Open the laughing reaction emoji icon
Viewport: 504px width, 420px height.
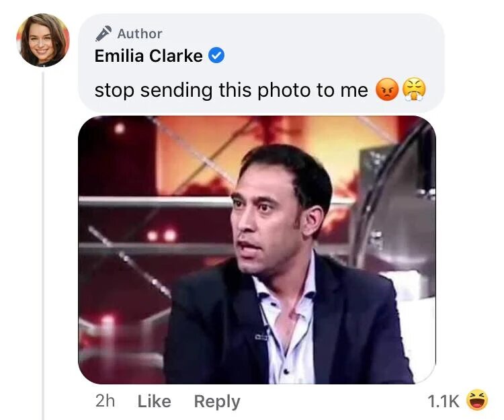point(476,401)
